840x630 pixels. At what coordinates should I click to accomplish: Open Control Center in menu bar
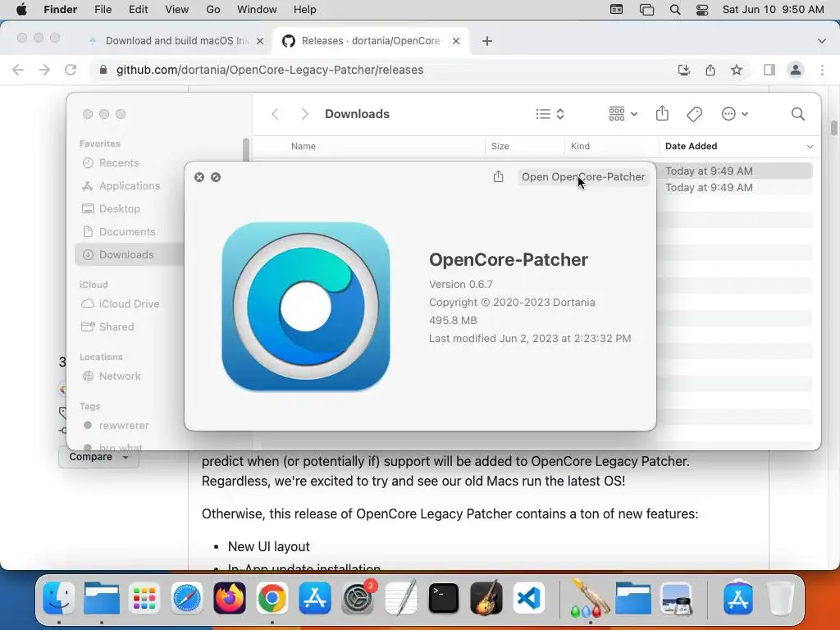click(702, 10)
